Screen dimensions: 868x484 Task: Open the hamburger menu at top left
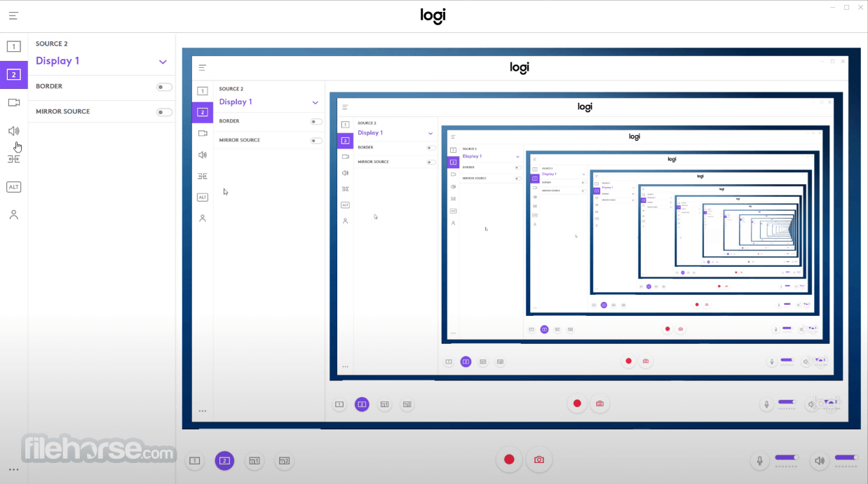point(13,15)
